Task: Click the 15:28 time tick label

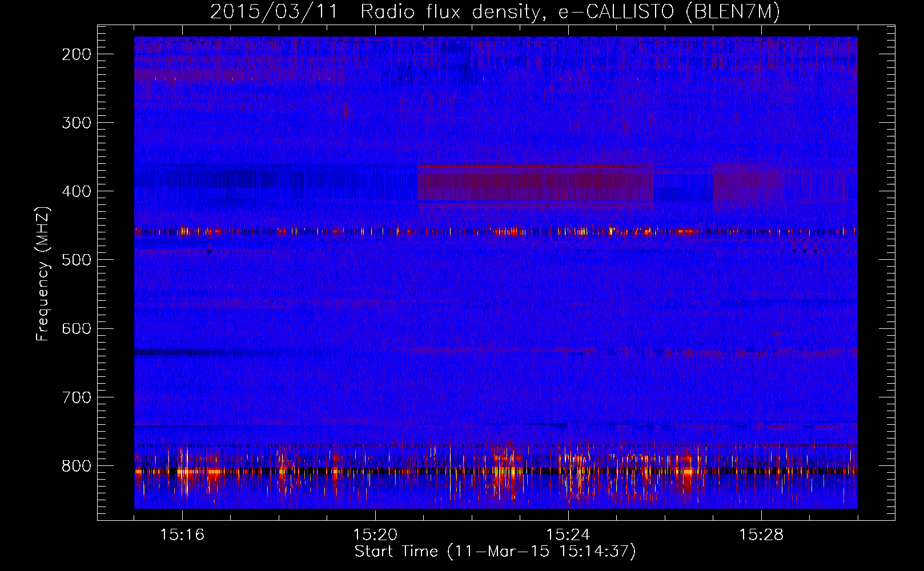Action: (761, 534)
